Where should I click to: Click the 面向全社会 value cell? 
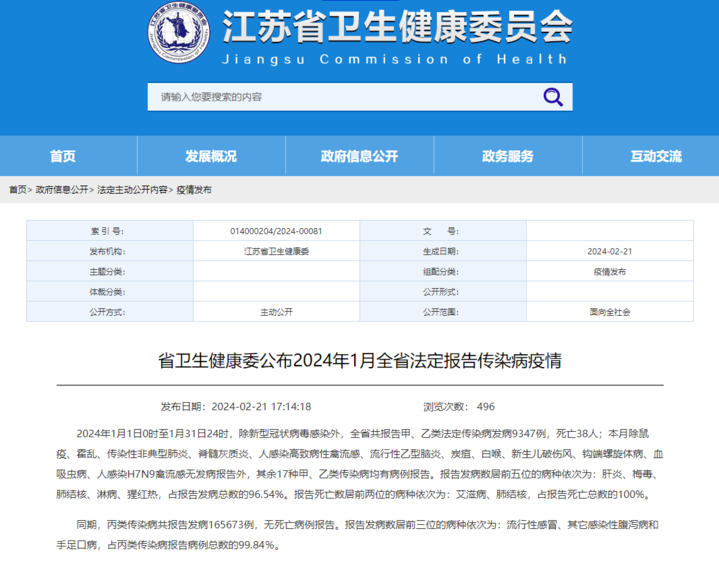(x=609, y=312)
